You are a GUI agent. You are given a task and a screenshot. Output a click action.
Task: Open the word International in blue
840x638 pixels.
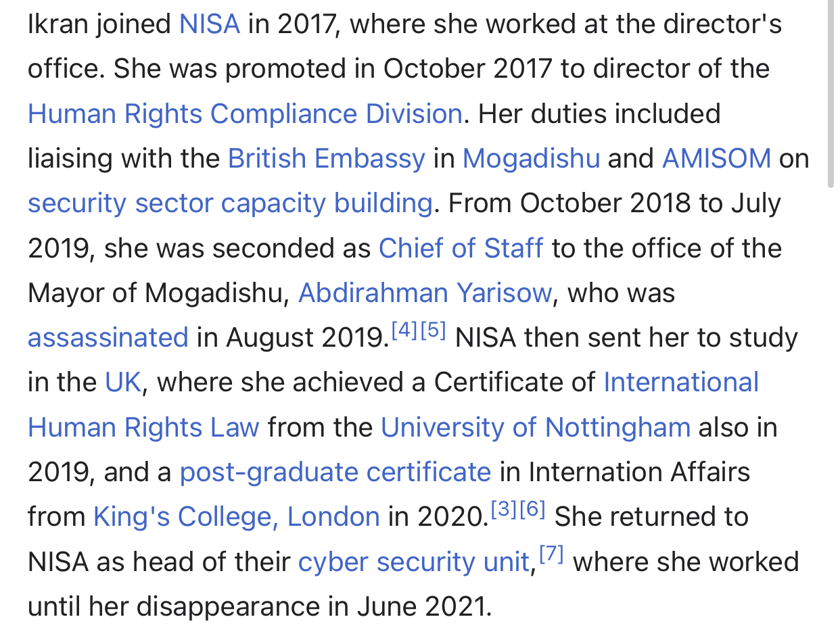pyautogui.click(x=681, y=383)
